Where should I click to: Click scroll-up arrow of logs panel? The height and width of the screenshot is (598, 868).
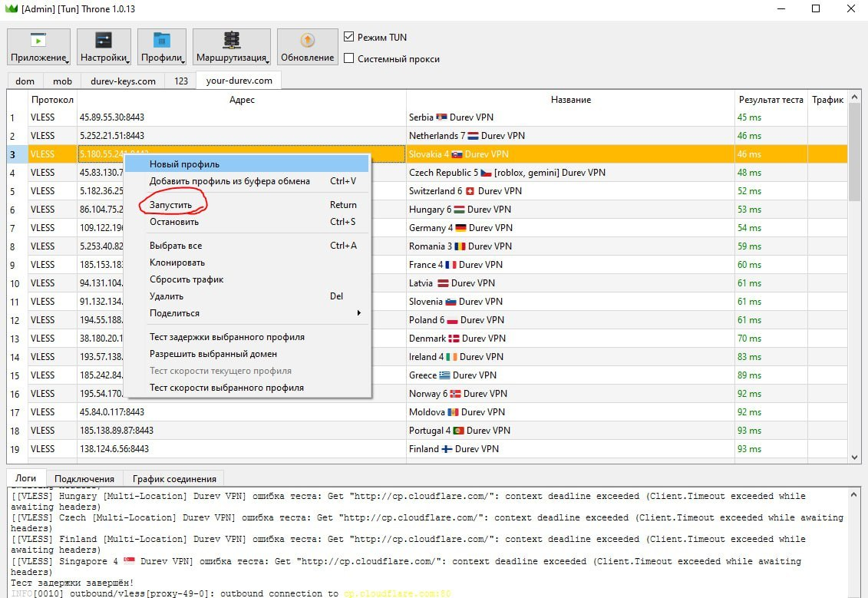854,494
